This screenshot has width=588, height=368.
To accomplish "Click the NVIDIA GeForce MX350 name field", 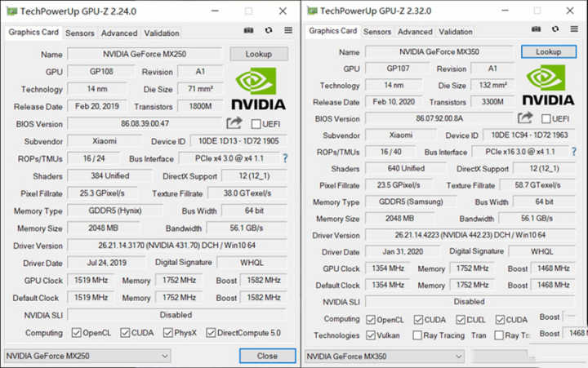I will pos(439,51).
